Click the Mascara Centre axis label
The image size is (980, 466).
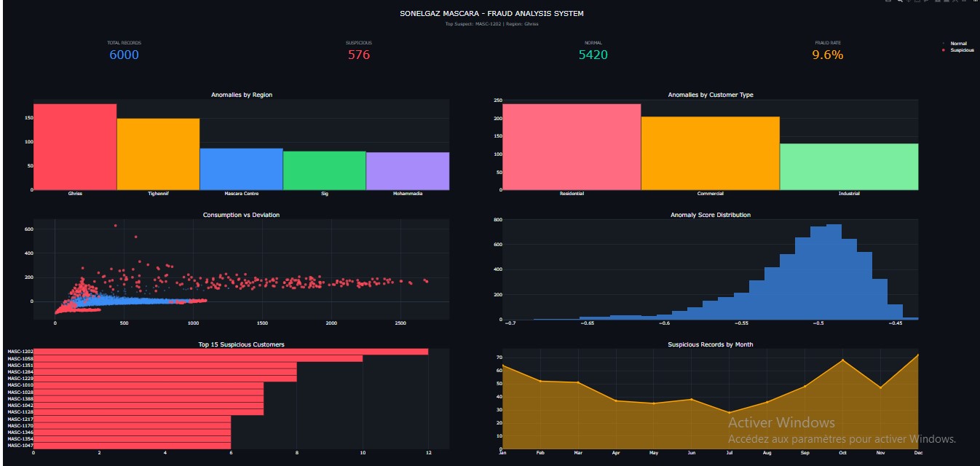coord(241,194)
